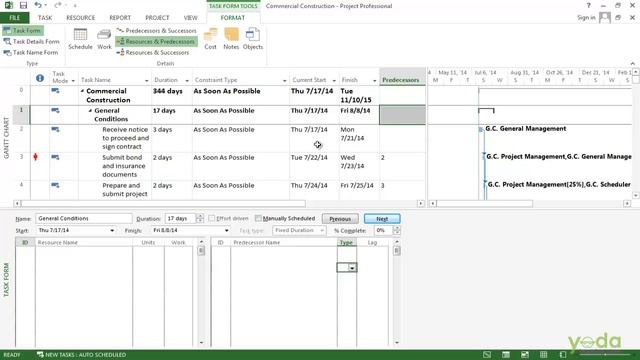Switch to Team Planner view from status bar
Viewport: 640px width, 360px height.
coord(525,355)
